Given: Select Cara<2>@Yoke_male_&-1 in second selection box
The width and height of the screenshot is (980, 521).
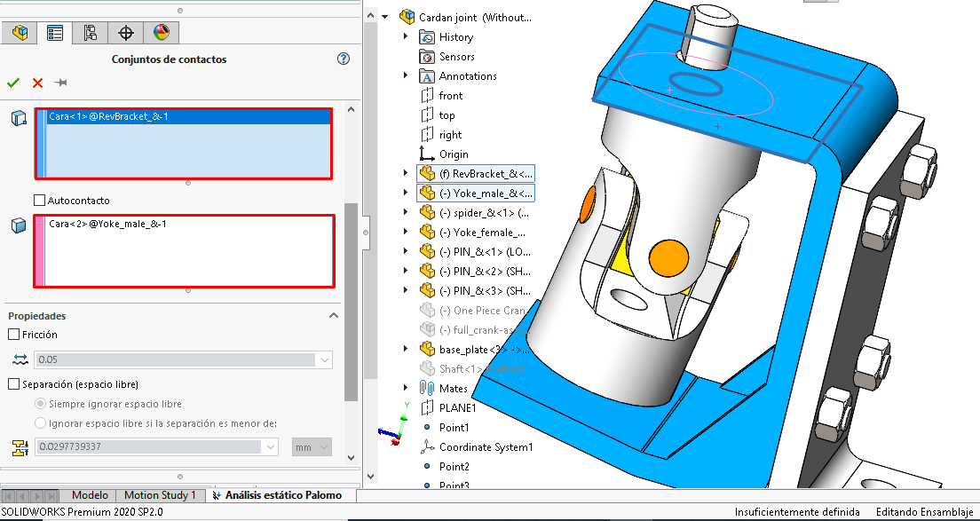Looking at the screenshot, I should coord(107,224).
